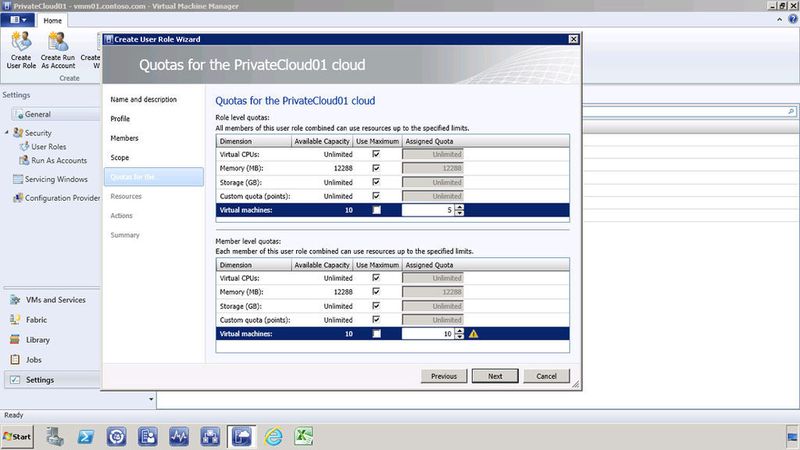Uncheck Use Maximum for member-level Memory (MB)
Screen dimensions: 800x450
(x=376, y=292)
